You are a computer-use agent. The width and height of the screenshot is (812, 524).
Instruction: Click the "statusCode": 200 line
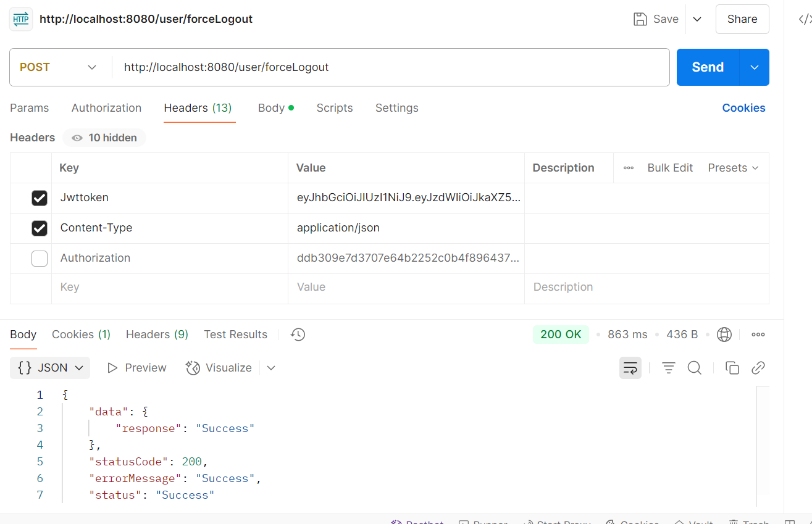(x=149, y=462)
